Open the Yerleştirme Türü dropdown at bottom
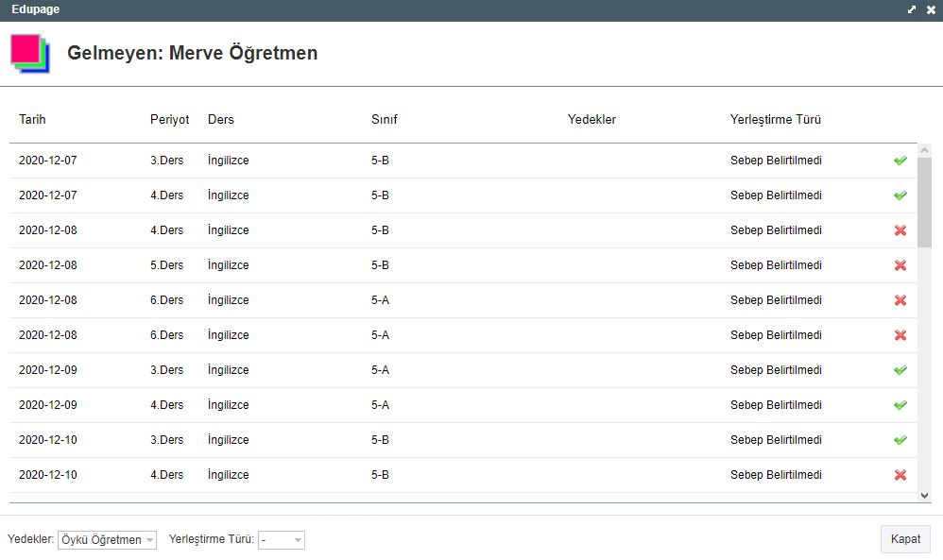This screenshot has width=943, height=560. tap(282, 540)
